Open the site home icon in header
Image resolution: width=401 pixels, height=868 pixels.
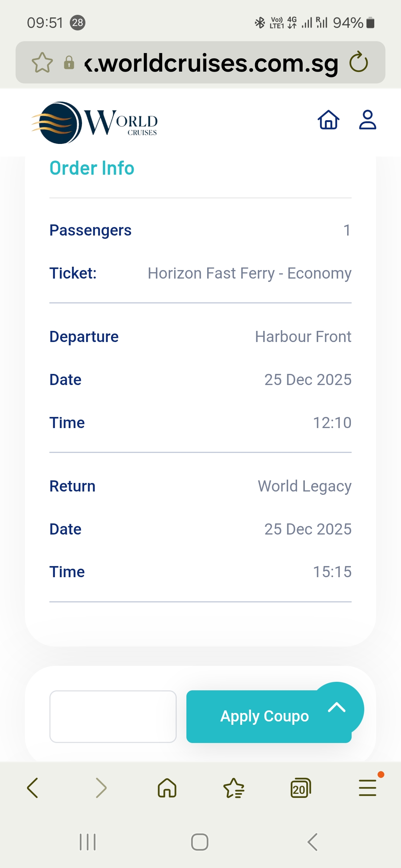pos(329,120)
